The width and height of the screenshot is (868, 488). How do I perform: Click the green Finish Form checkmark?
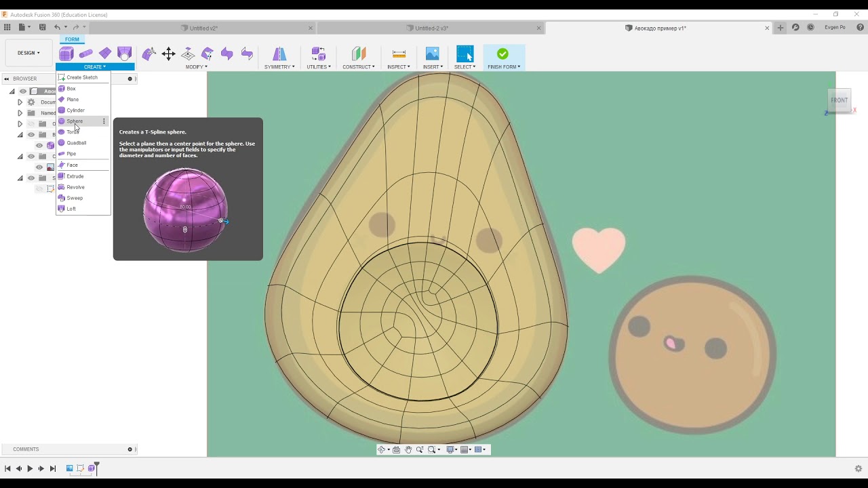coord(502,54)
